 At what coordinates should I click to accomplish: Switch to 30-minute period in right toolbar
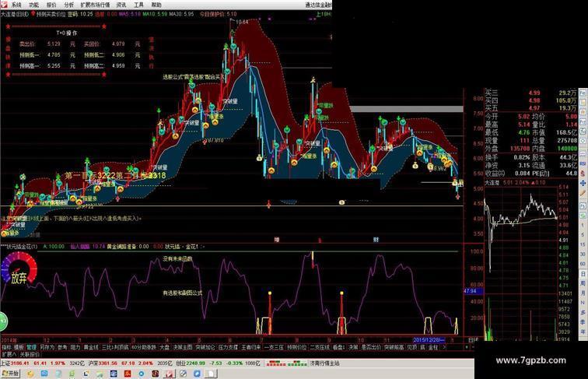point(583,254)
